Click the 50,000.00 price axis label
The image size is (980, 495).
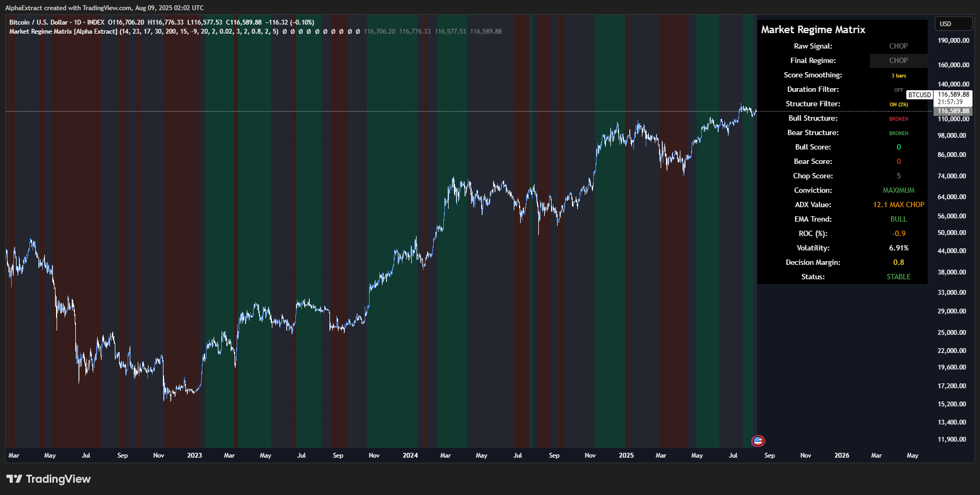[952, 233]
